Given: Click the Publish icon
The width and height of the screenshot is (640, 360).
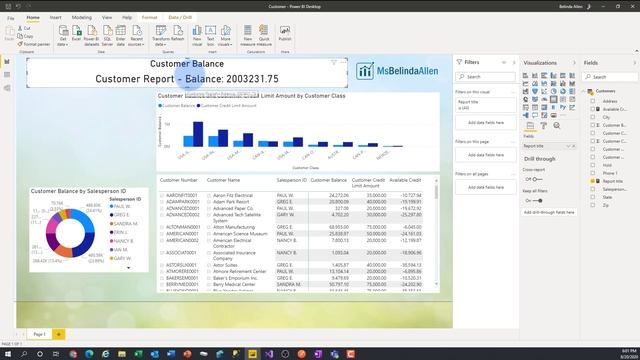Looking at the screenshot, I should point(285,33).
